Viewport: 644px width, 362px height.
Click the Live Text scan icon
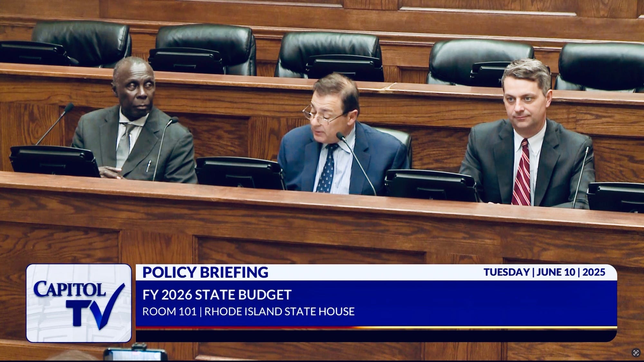click(636, 353)
